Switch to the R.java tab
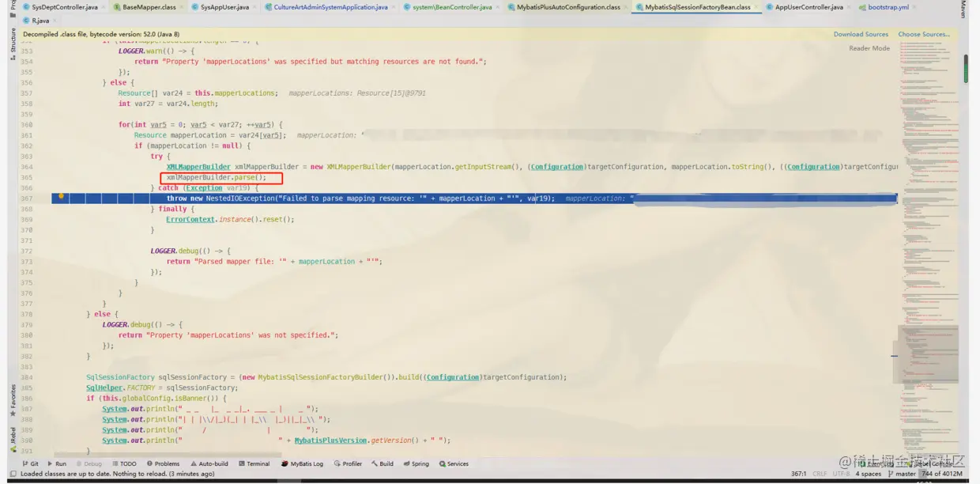Viewport: 980px width, 484px height. coord(40,21)
